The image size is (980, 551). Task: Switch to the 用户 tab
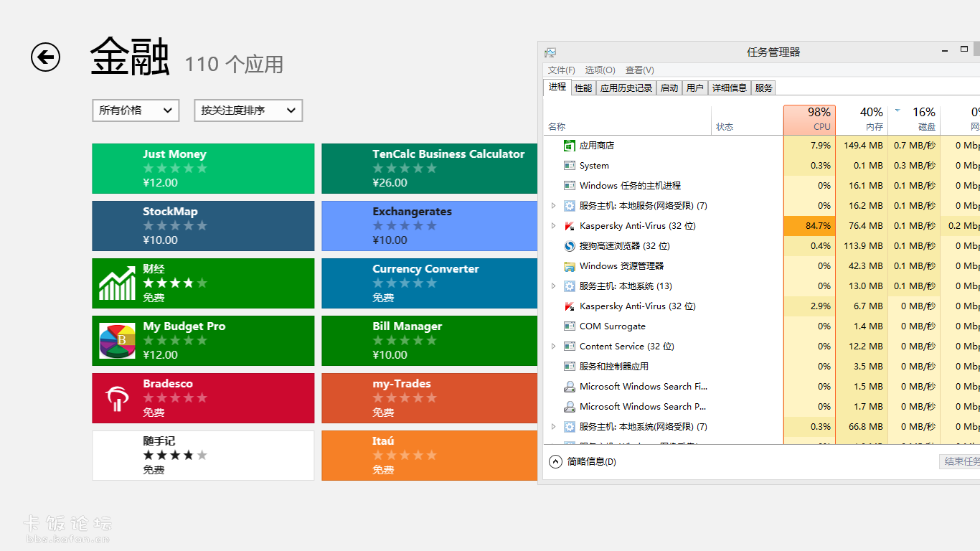694,88
